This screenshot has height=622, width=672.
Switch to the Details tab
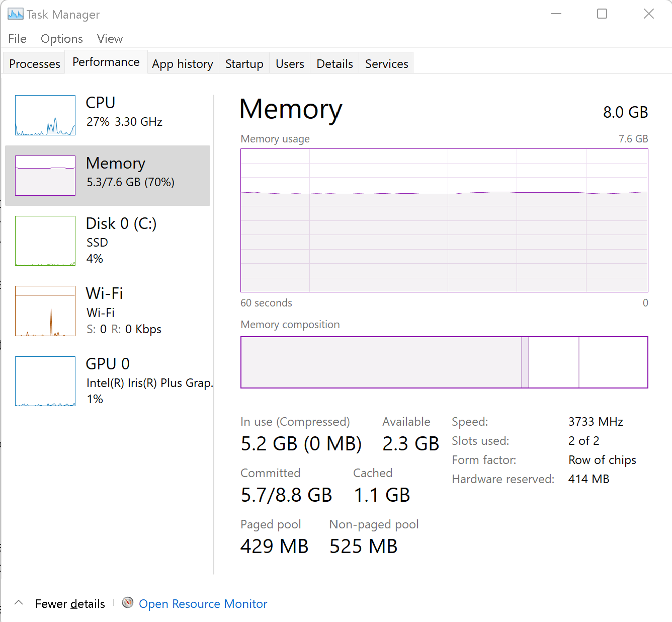click(x=334, y=64)
